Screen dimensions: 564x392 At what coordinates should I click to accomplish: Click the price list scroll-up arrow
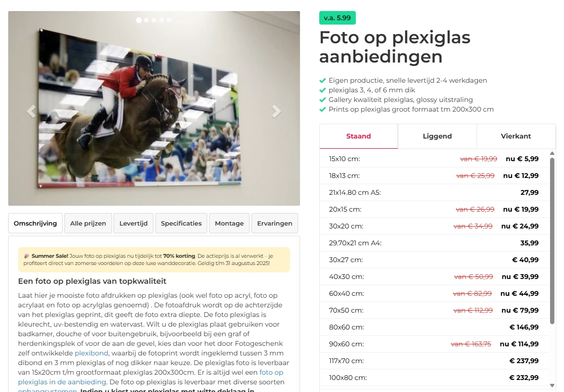tap(552, 153)
